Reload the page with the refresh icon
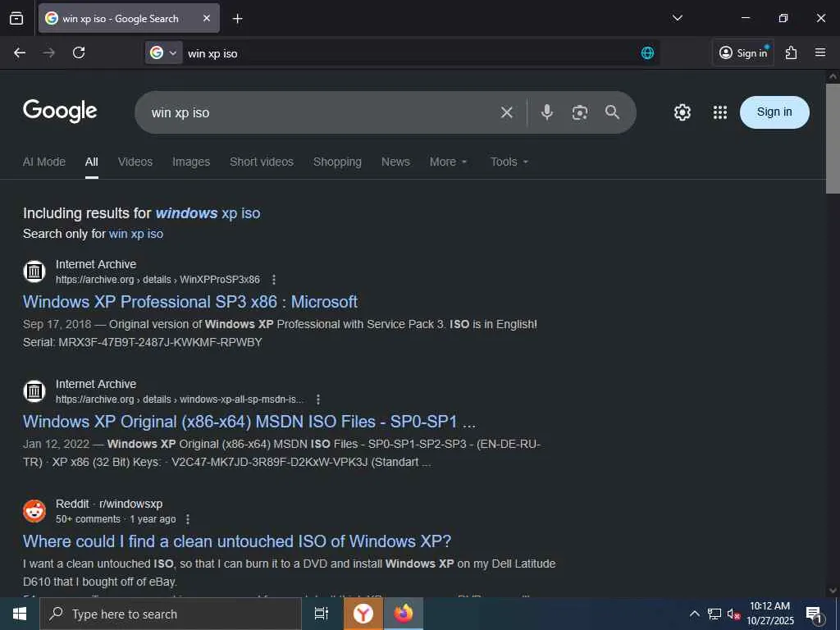Screen dimensions: 840x630 click(79, 52)
